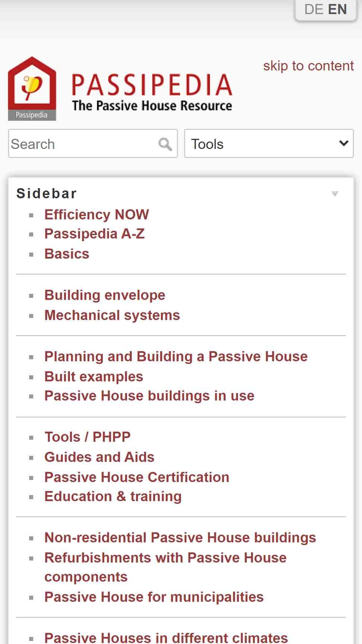Select the EN language option
The image size is (362, 644).
click(337, 9)
